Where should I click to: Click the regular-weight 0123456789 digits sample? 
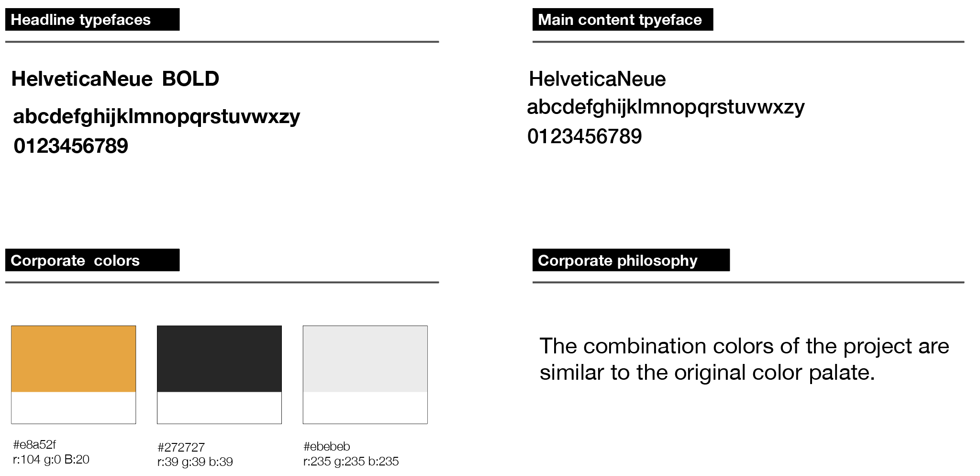[x=584, y=136]
